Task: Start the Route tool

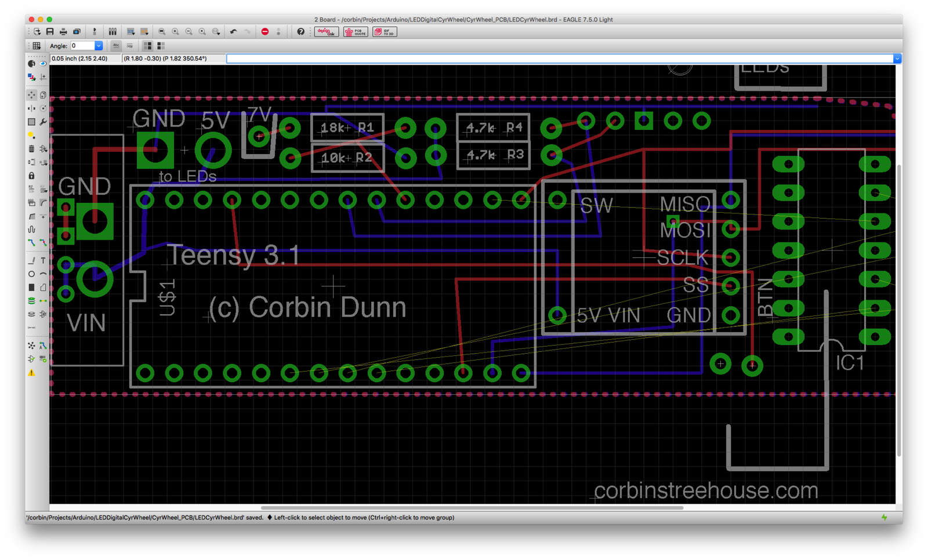Action: click(31, 242)
